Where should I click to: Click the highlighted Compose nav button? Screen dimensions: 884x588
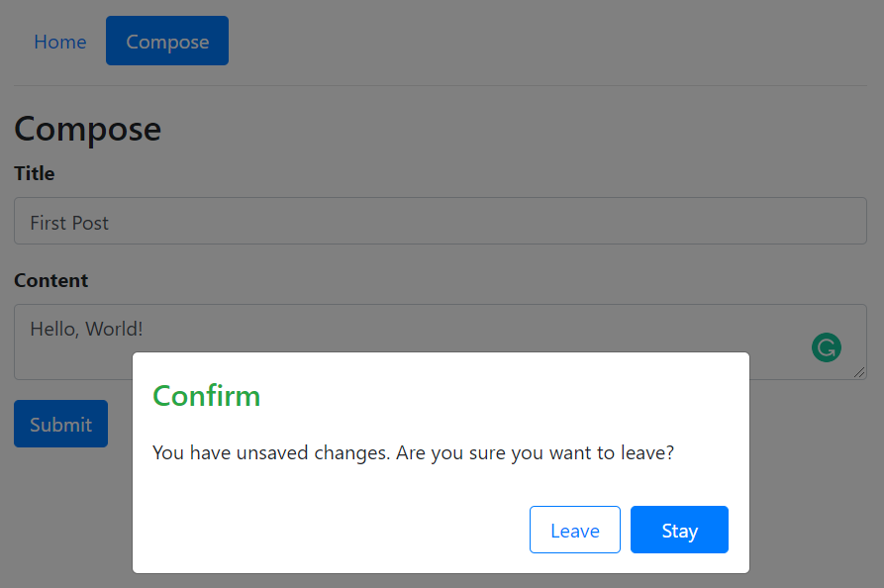coord(166,41)
